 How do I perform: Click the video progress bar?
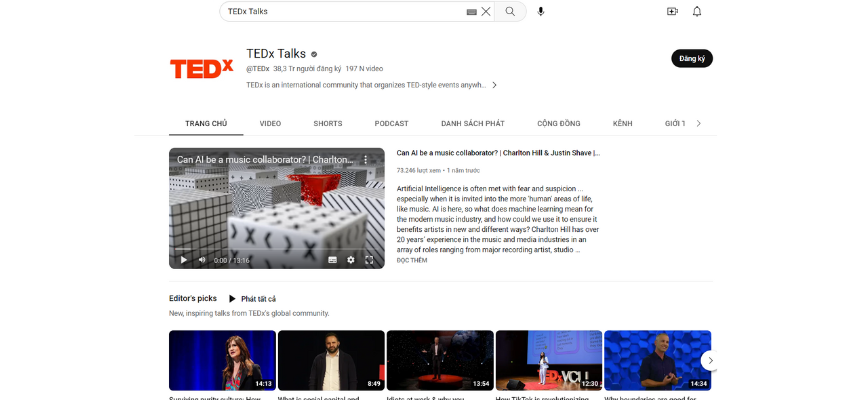coord(276,249)
